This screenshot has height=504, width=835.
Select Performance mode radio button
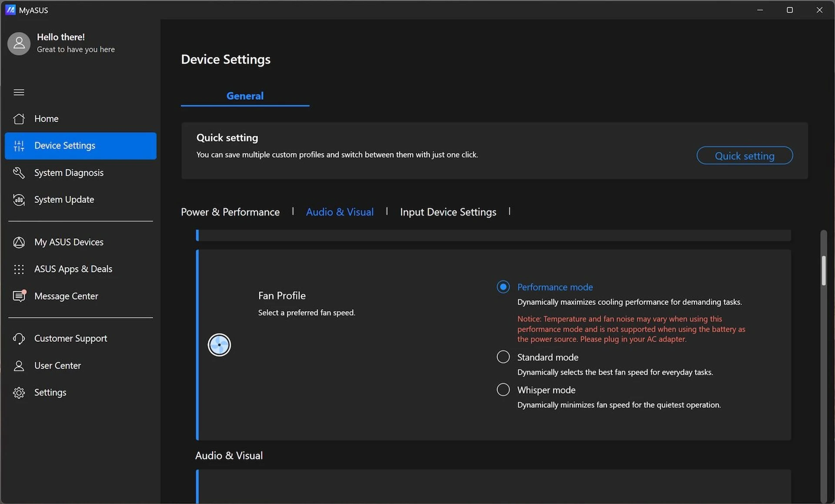coord(503,287)
